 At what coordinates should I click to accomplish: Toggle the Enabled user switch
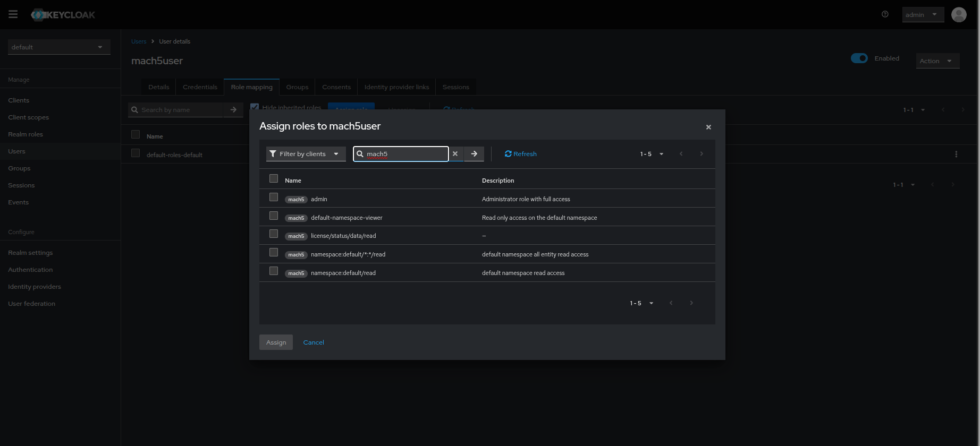click(859, 58)
